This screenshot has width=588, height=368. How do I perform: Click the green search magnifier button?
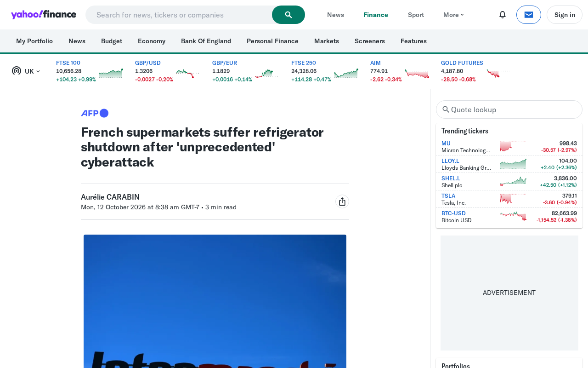[288, 15]
